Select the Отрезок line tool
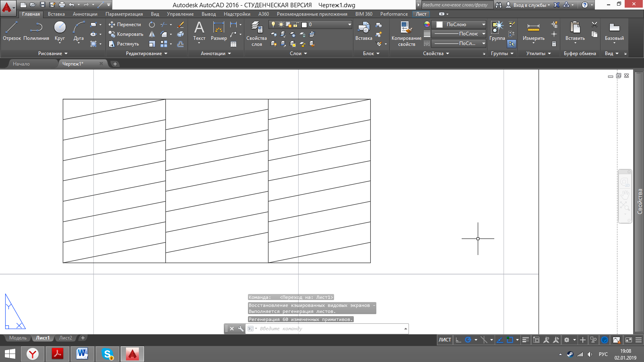 (x=12, y=31)
